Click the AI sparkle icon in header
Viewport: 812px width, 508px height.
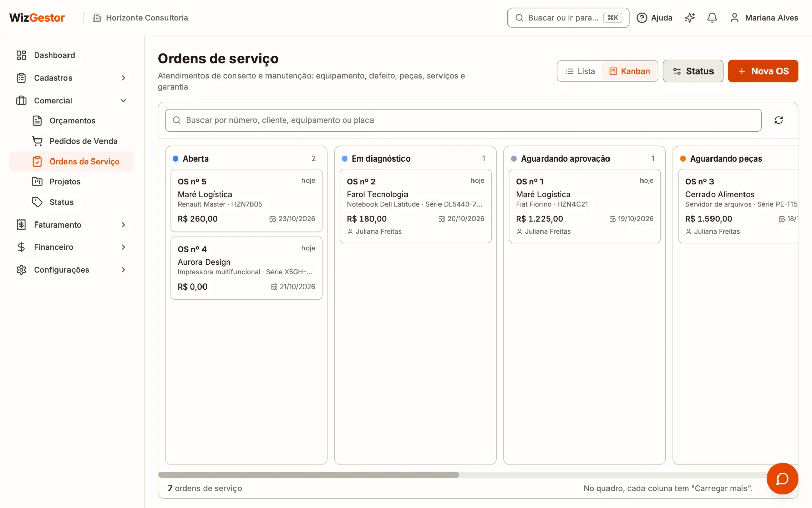coord(690,18)
